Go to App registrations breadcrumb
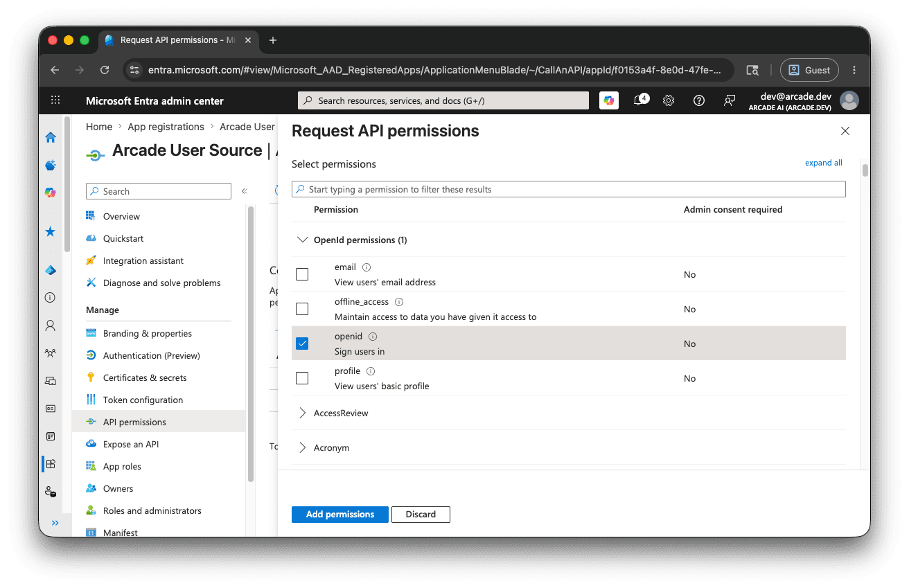 click(x=166, y=127)
